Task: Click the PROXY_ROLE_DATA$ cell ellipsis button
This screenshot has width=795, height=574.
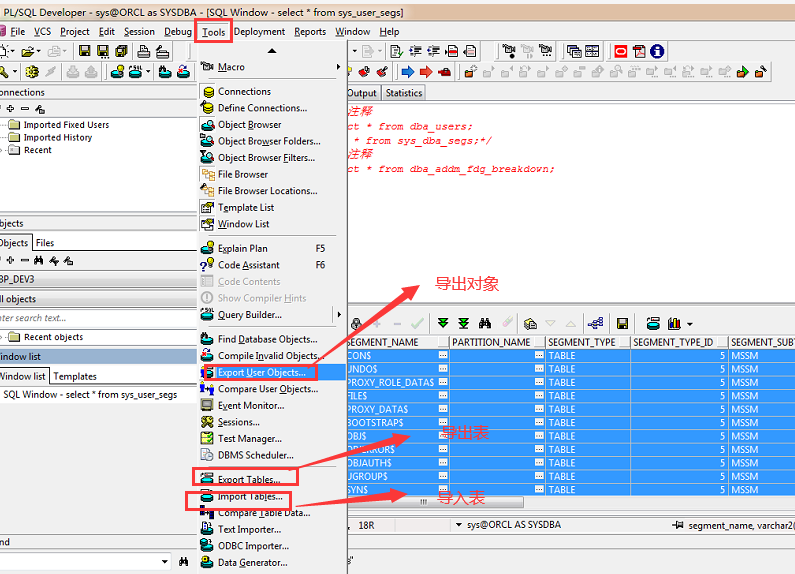Action: [443, 382]
